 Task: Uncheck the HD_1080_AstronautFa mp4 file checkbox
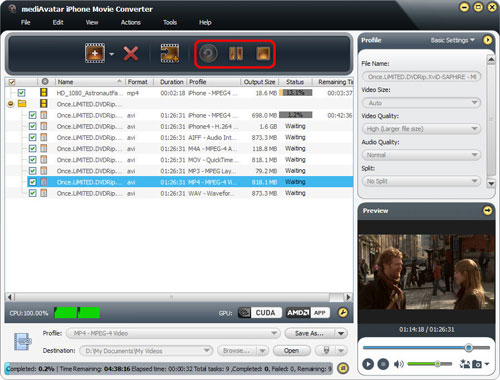pos(21,93)
